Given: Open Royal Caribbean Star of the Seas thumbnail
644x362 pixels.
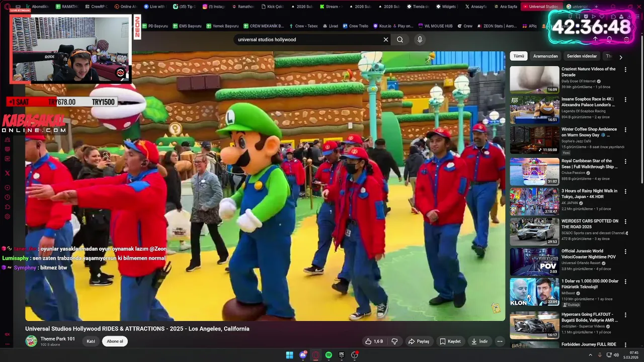Looking at the screenshot, I should pyautogui.click(x=534, y=171).
